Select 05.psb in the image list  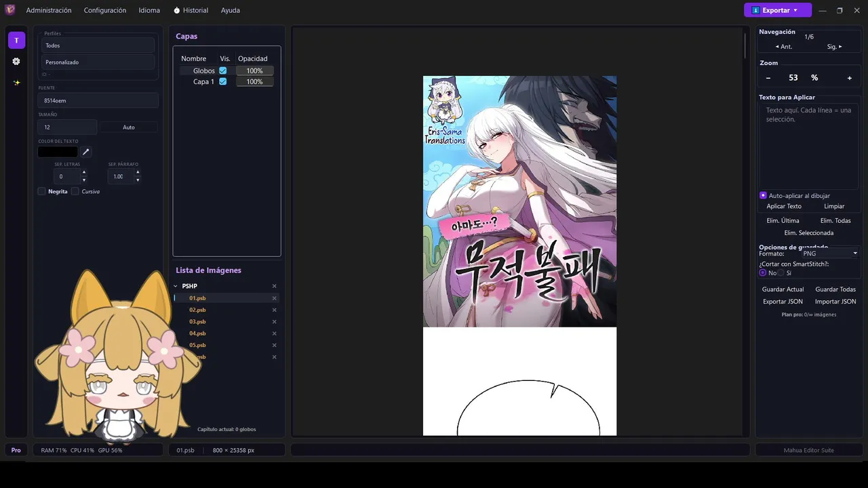click(x=197, y=345)
